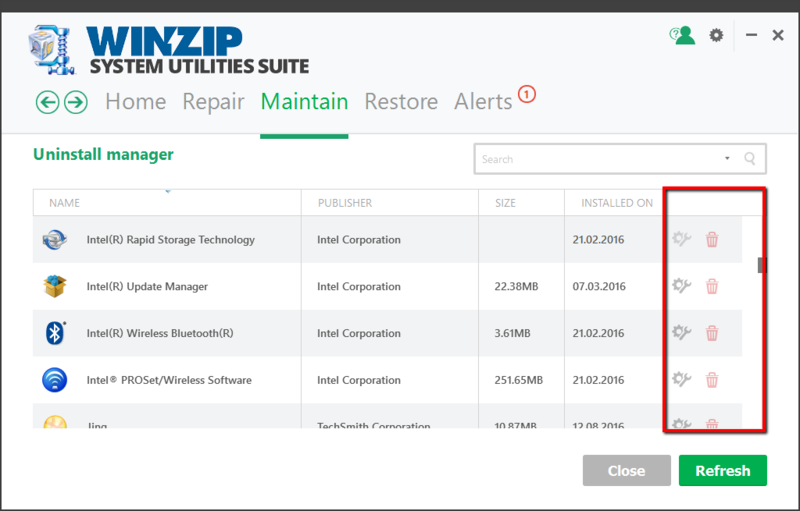Click the WinZip System Utilities logo
The width and height of the screenshot is (800, 511).
[x=168, y=50]
